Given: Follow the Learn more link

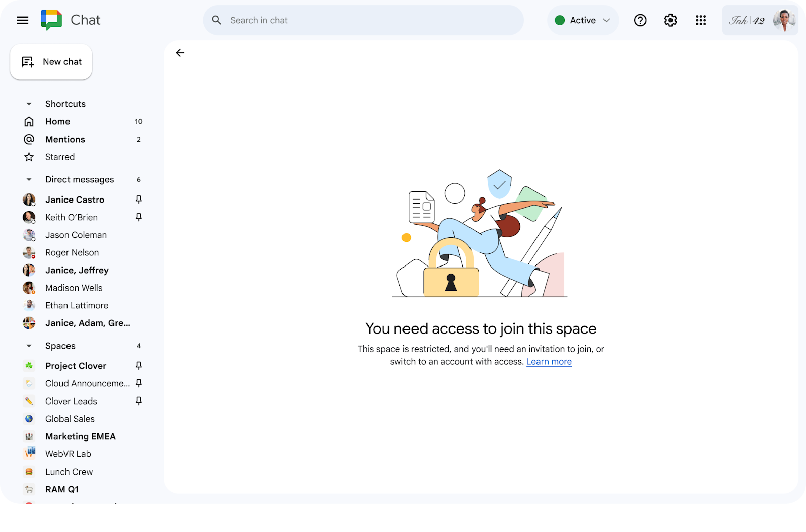Looking at the screenshot, I should pyautogui.click(x=549, y=362).
